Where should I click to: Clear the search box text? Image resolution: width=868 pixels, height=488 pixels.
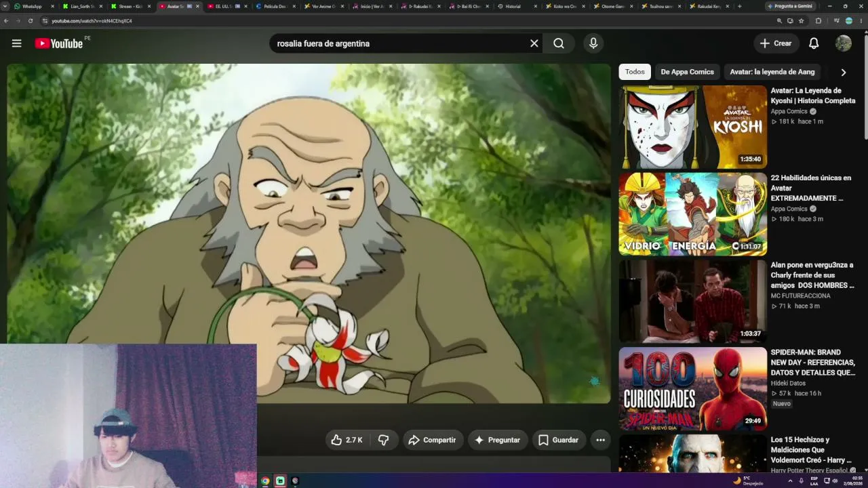[x=534, y=43]
